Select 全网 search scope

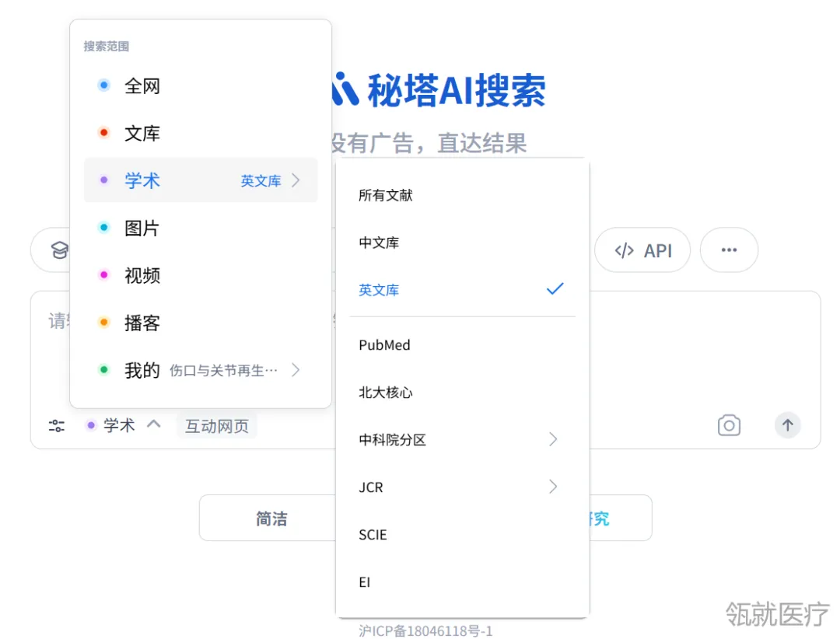pos(201,86)
